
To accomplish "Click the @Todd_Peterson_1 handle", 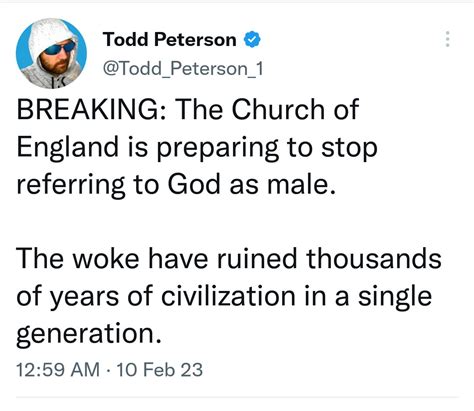I will (x=183, y=69).
